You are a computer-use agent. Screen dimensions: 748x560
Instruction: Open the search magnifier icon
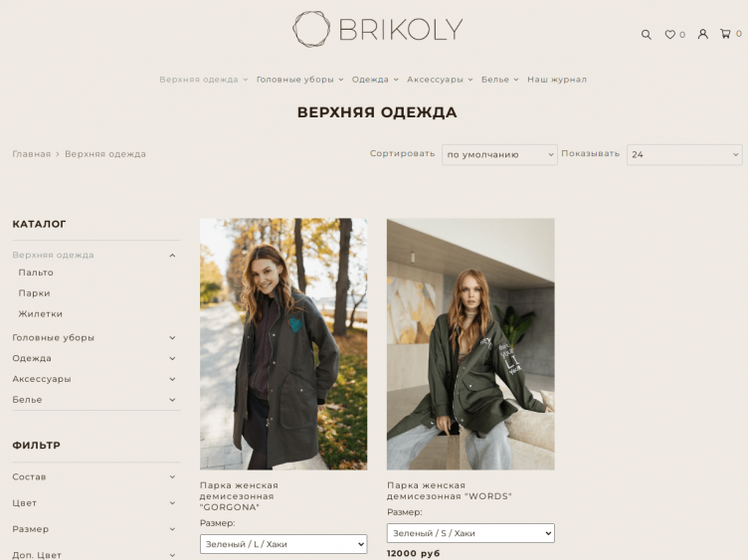tap(646, 35)
